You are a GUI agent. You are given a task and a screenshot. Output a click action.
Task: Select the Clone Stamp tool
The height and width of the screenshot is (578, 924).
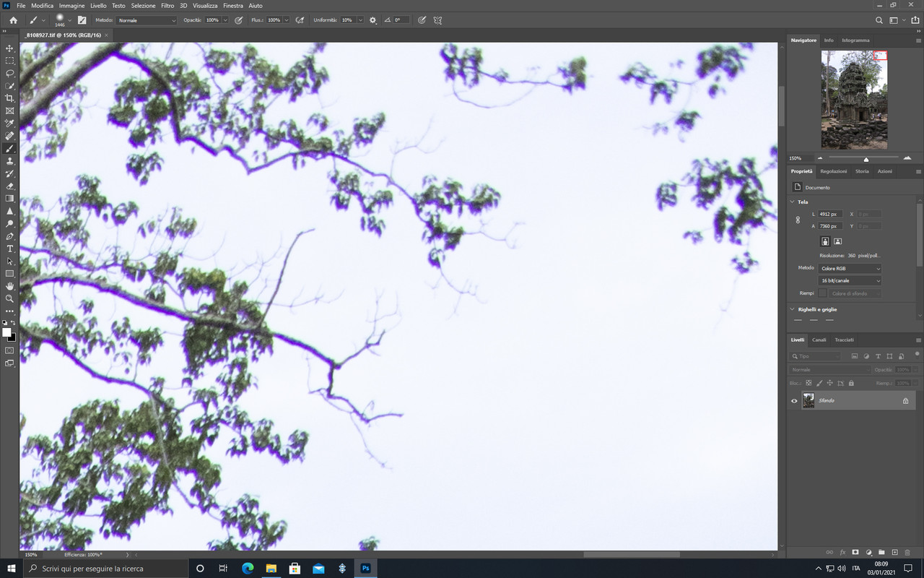[x=9, y=160]
